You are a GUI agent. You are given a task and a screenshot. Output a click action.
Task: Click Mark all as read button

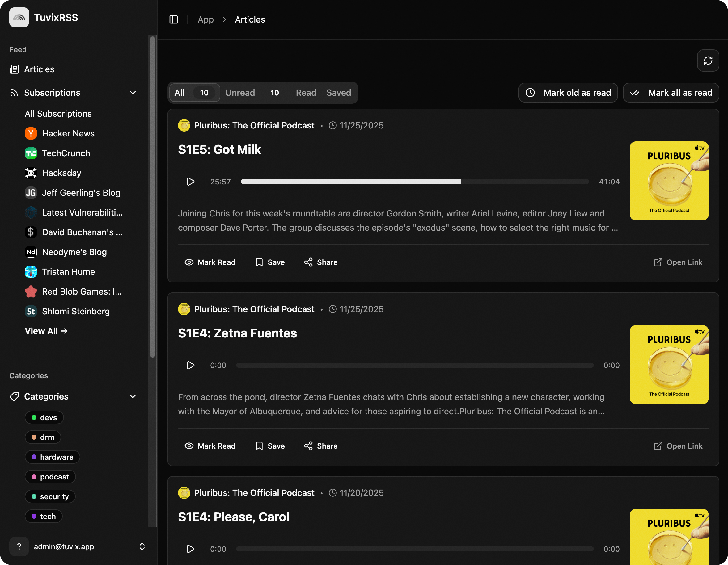point(671,93)
